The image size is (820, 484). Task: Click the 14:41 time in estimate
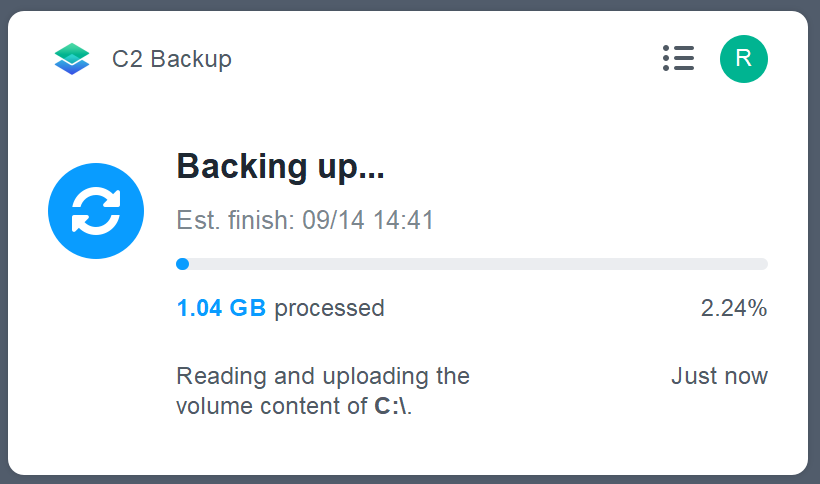(x=404, y=220)
